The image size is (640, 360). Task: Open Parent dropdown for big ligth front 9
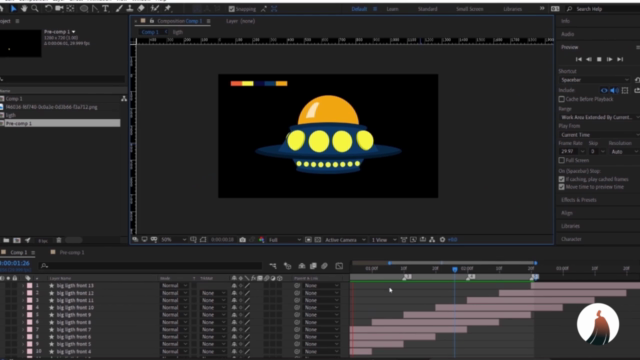click(x=322, y=315)
